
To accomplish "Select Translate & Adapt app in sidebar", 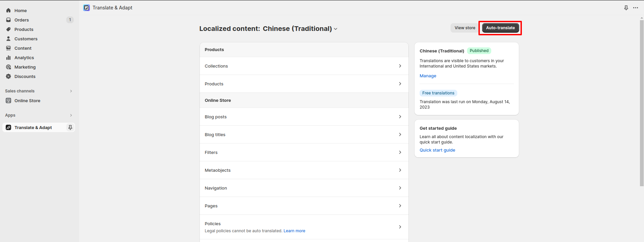I will click(x=33, y=127).
